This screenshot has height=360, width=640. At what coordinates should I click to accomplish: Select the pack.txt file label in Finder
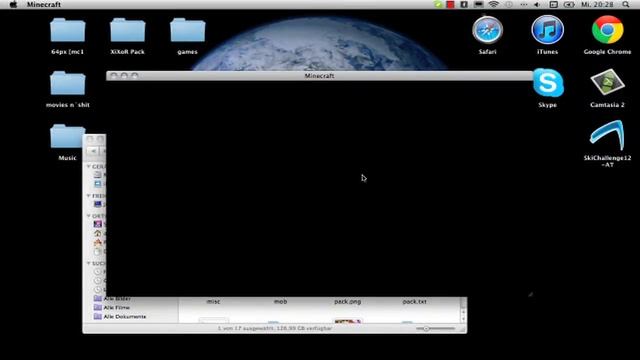coord(414,302)
